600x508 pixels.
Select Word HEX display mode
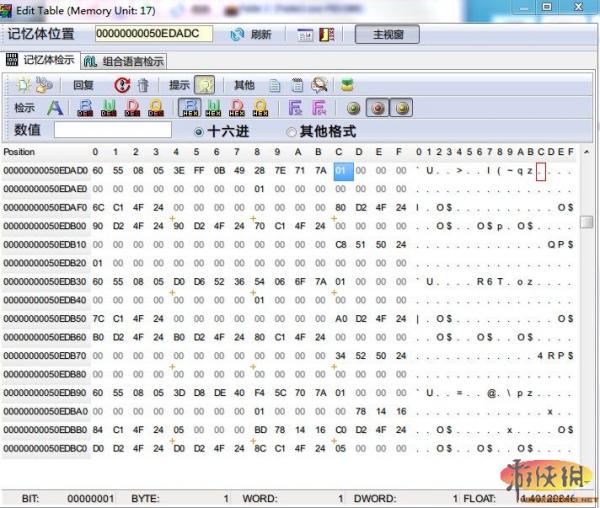pyautogui.click(x=213, y=108)
